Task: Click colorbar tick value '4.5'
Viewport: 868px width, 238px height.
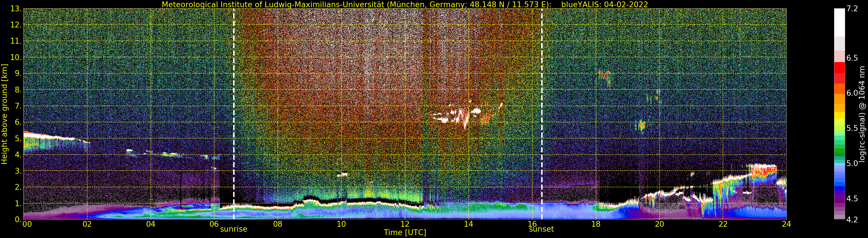Action: pos(852,199)
